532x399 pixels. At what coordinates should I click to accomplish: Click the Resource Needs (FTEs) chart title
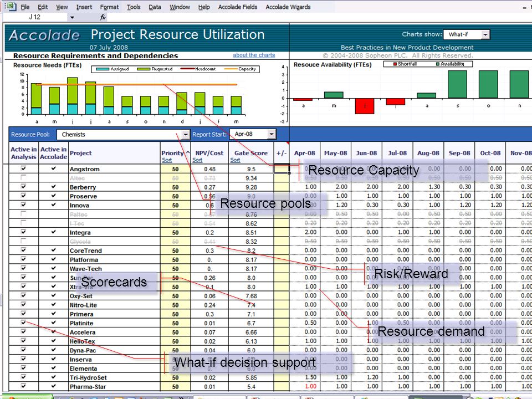tap(47, 65)
